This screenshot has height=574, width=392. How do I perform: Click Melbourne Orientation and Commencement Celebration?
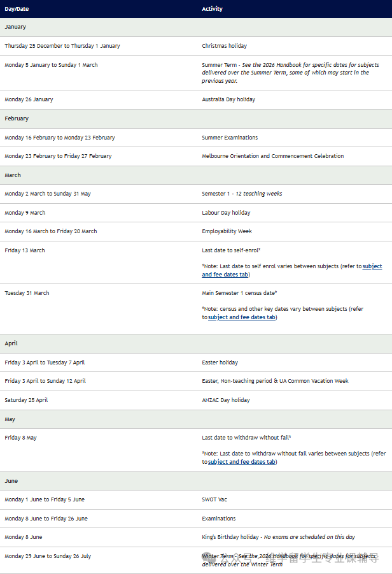click(x=273, y=156)
